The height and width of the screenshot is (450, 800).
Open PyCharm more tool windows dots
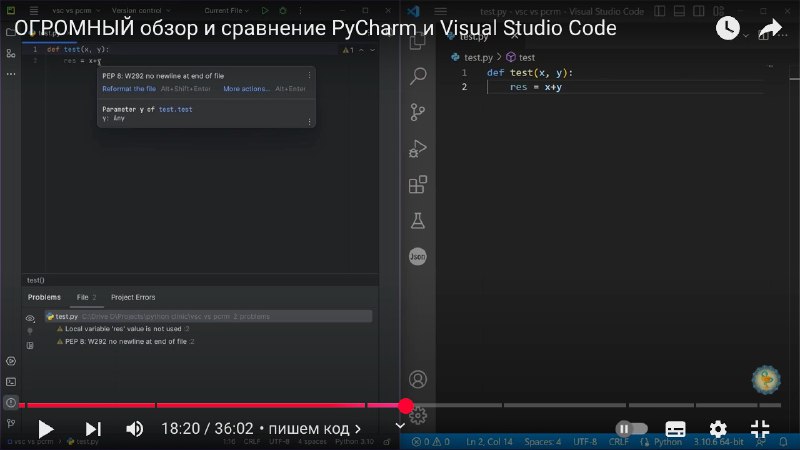pos(11,74)
